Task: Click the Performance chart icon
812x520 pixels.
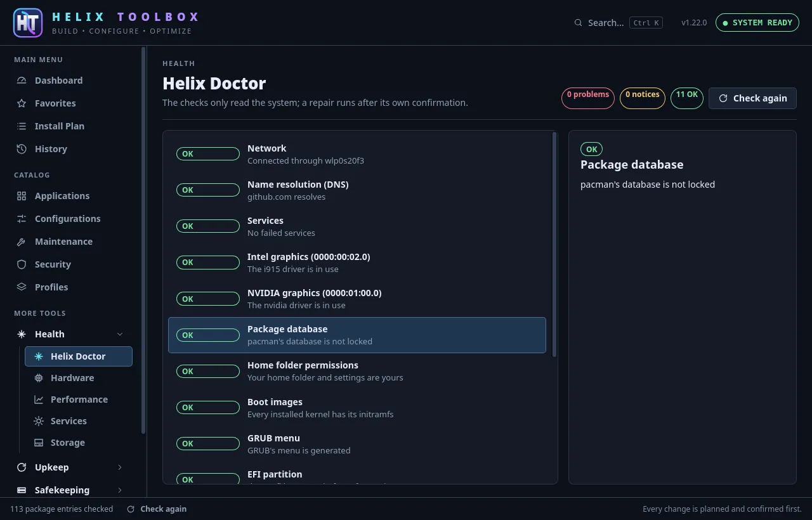Action: (x=39, y=400)
